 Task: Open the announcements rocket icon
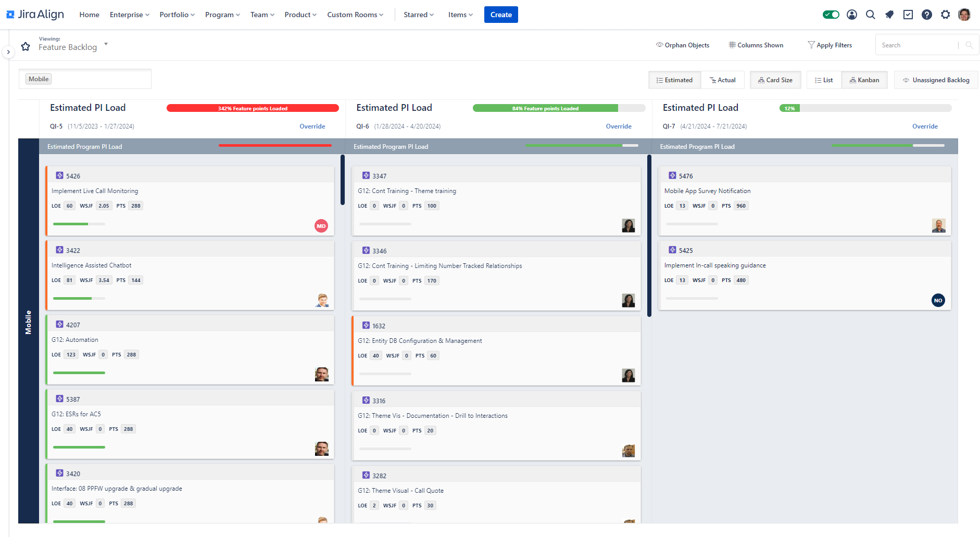point(889,15)
